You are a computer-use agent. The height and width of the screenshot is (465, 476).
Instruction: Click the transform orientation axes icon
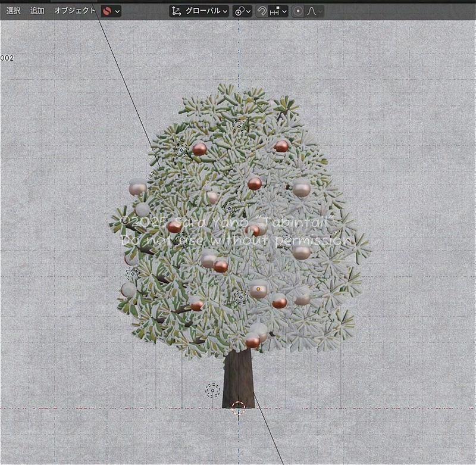pyautogui.click(x=177, y=11)
